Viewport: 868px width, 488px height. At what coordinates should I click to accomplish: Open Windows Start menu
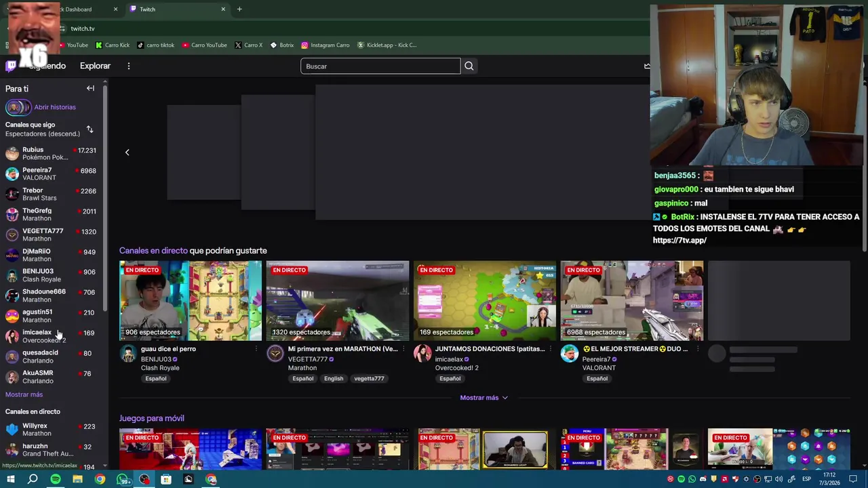[x=10, y=479]
